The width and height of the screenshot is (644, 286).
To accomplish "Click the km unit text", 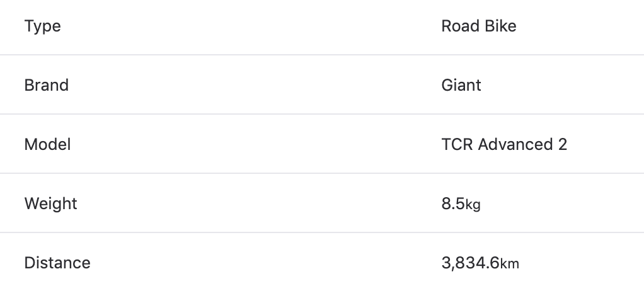I will (510, 263).
